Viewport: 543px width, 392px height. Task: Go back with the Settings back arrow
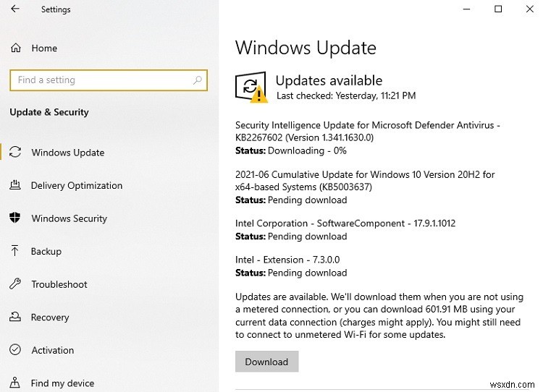15,9
